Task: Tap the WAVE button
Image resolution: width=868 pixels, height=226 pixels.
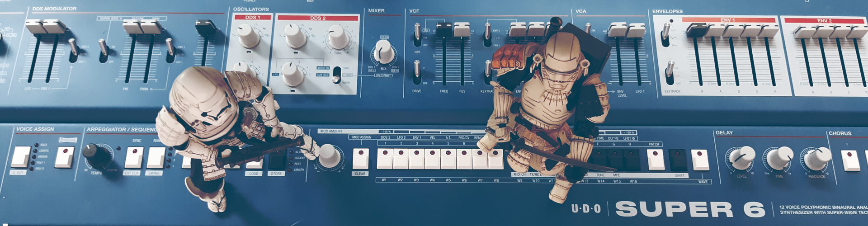Action: [x=700, y=160]
